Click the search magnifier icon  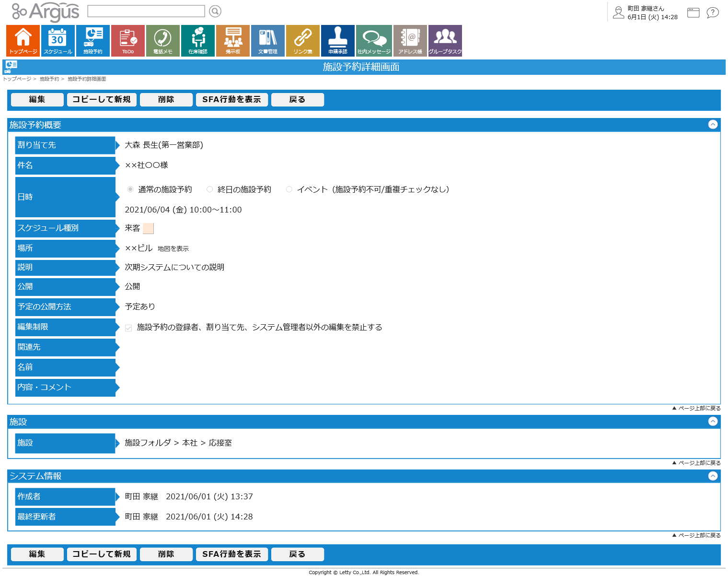tap(215, 11)
